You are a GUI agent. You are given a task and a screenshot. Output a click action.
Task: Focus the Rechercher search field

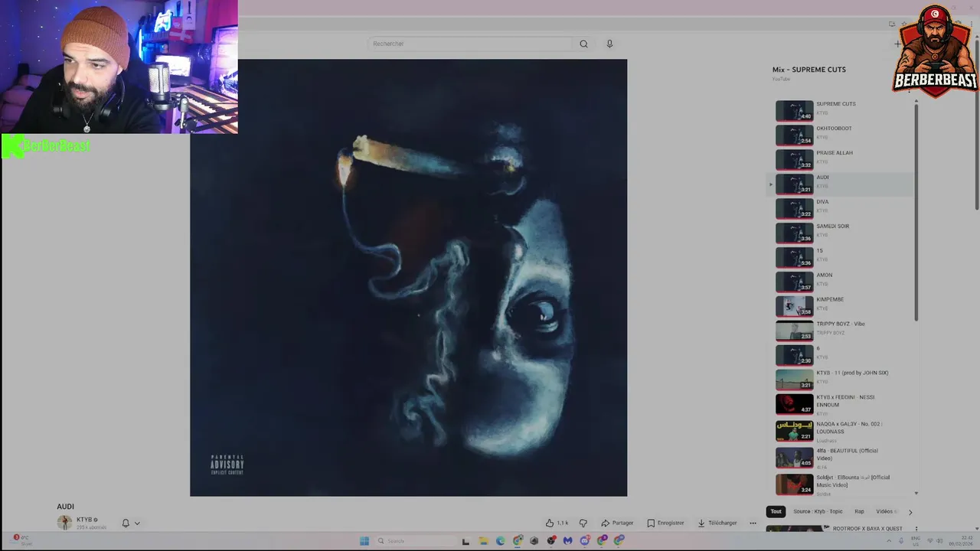point(470,44)
